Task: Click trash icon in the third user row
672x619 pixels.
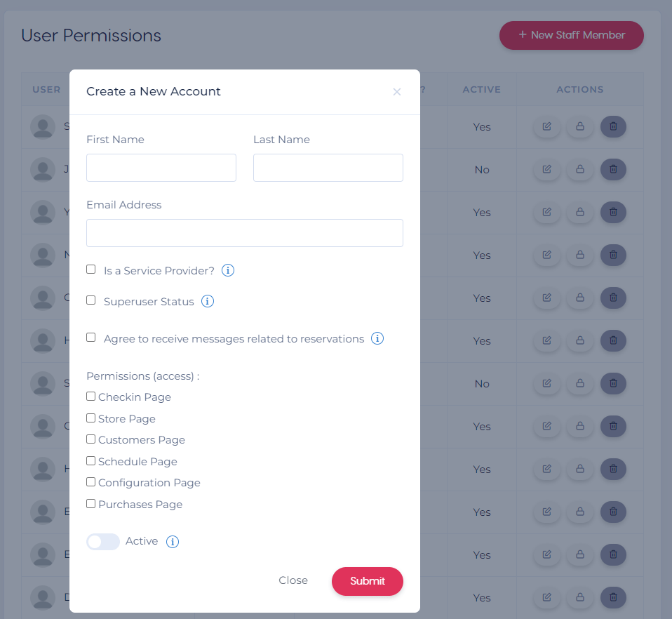Action: [613, 212]
